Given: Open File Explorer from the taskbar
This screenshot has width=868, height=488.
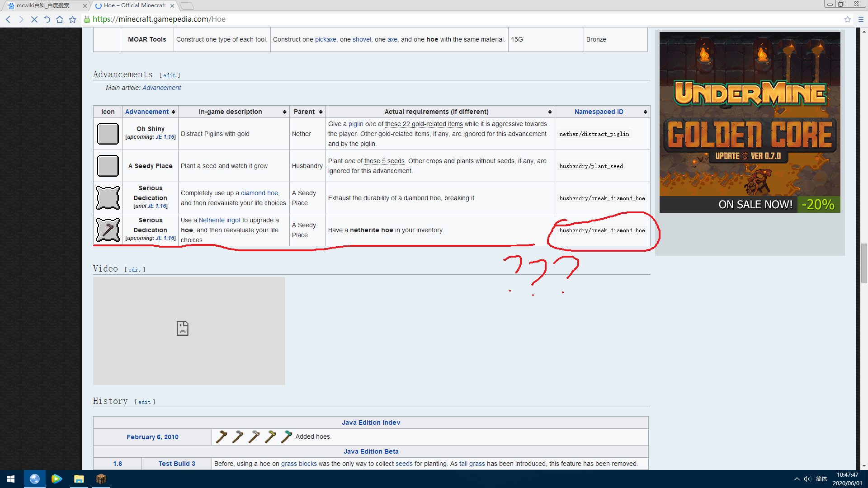Looking at the screenshot, I should 79,479.
